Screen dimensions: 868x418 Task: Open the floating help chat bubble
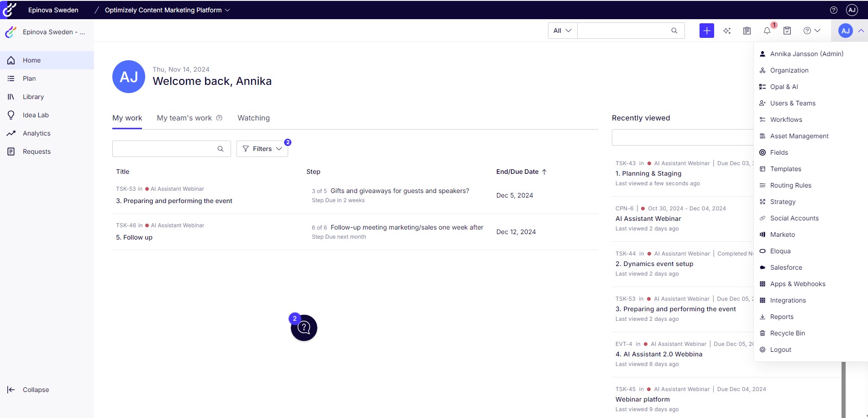tap(304, 328)
